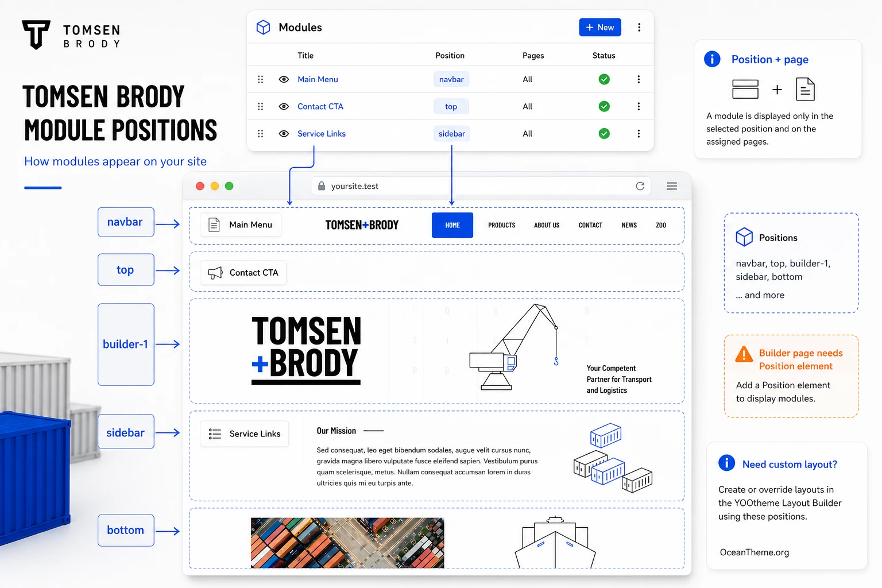The width and height of the screenshot is (882, 588).
Task: Click the Need custom layout? heading
Action: [x=790, y=464]
